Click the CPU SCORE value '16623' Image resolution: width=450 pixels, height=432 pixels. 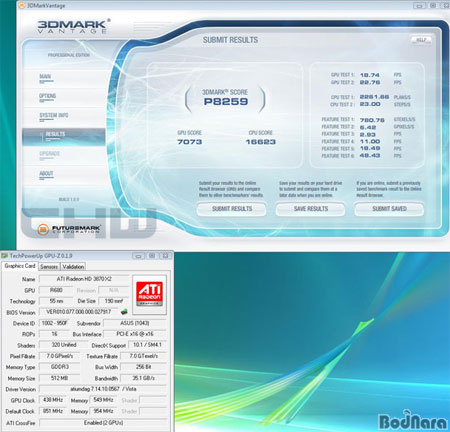point(261,142)
